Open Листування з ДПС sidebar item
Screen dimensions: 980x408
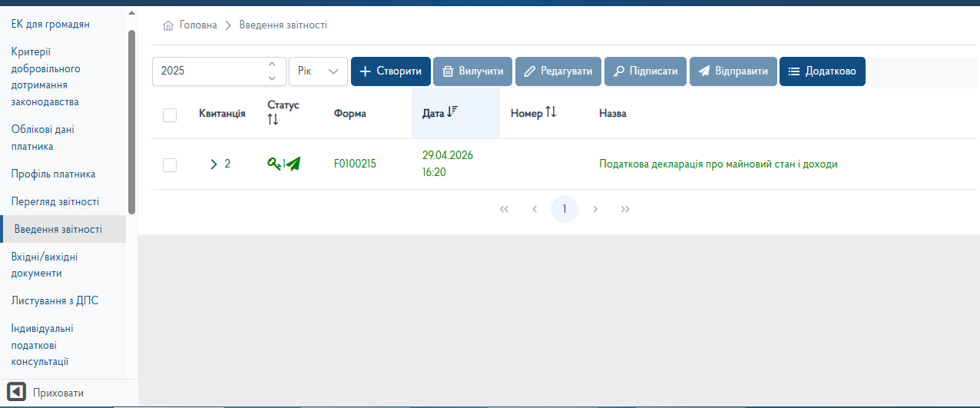pyautogui.click(x=55, y=300)
